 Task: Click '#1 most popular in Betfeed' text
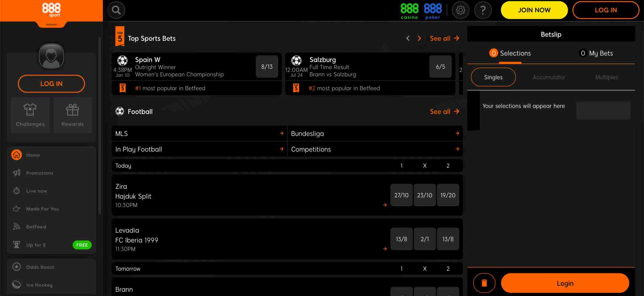(x=170, y=88)
